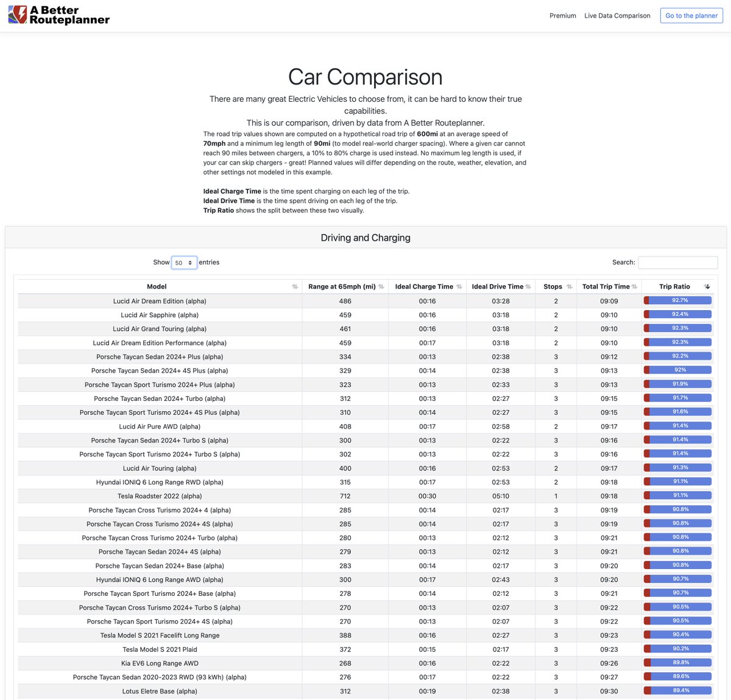This screenshot has width=731, height=700.
Task: Select the Lucid Air Sapphire (alpha) row
Action: 365,315
